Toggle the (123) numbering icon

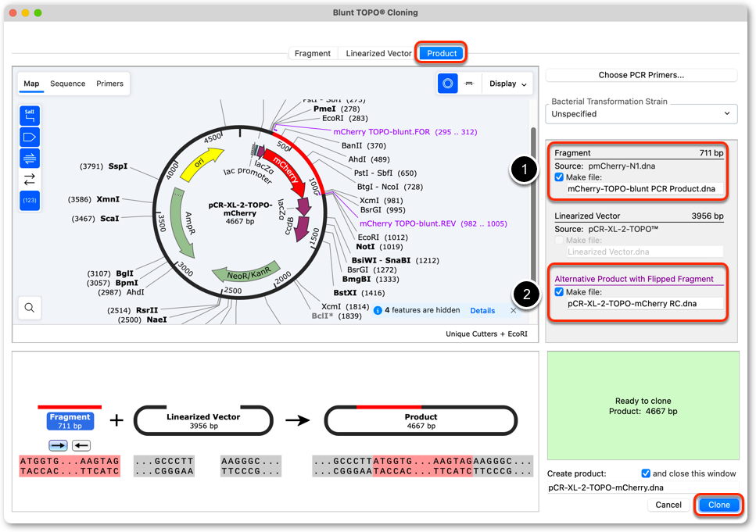pyautogui.click(x=30, y=201)
